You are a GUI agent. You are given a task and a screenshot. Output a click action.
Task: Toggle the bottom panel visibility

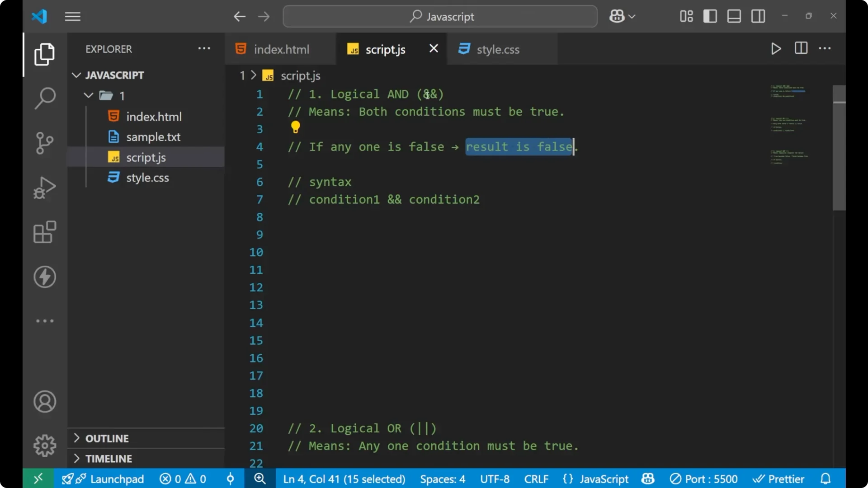click(733, 16)
